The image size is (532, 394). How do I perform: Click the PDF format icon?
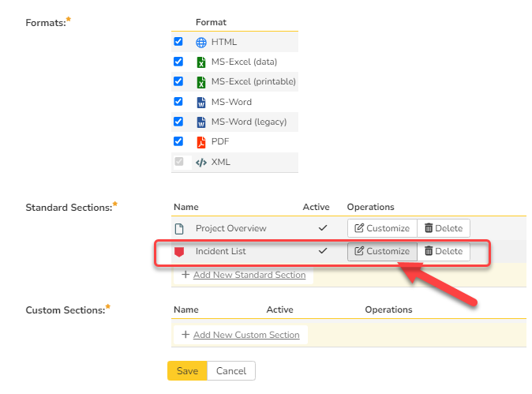point(200,142)
